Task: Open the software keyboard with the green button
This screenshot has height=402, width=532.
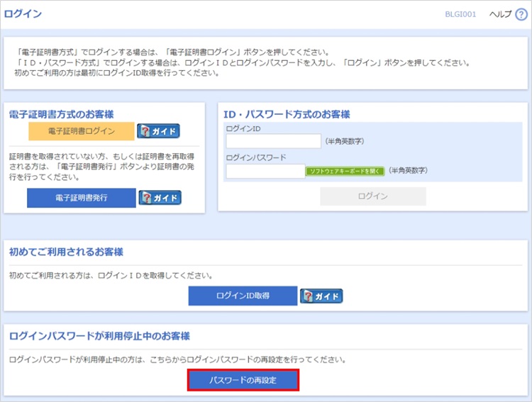Action: (x=345, y=171)
